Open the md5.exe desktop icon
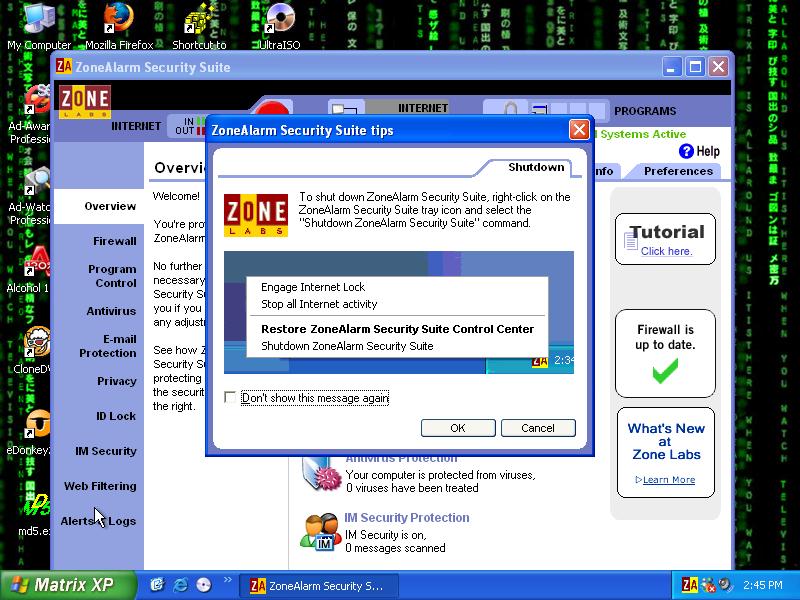The image size is (800, 600). [x=36, y=513]
